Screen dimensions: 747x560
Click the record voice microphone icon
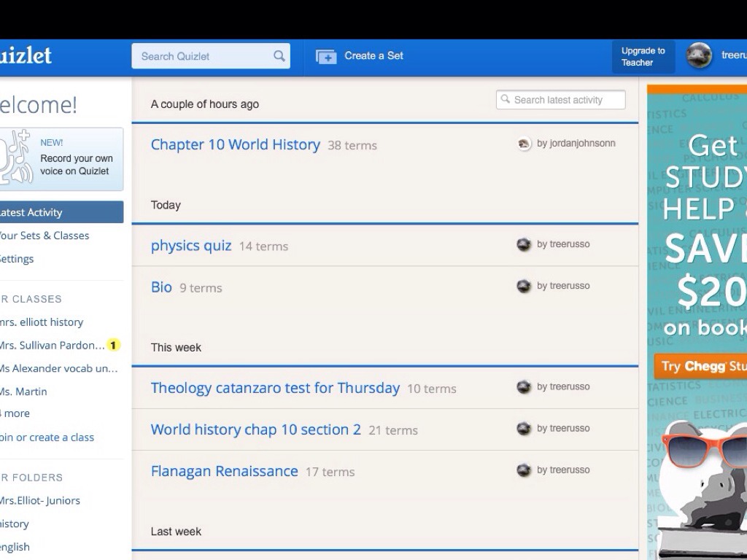tap(16, 157)
